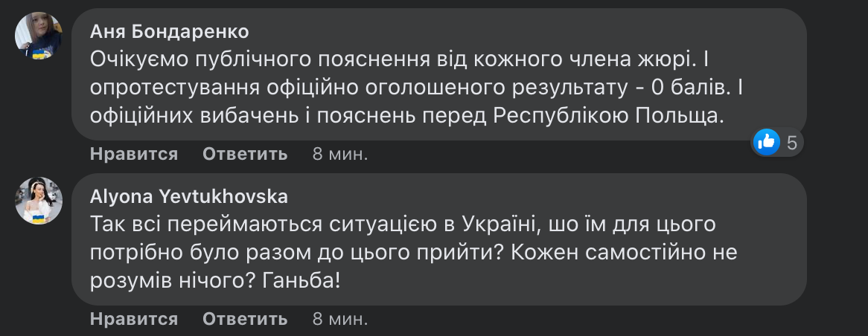868x336 pixels.
Task: Reply to Alyona Yevtukhovska's comment
Action: (x=245, y=319)
